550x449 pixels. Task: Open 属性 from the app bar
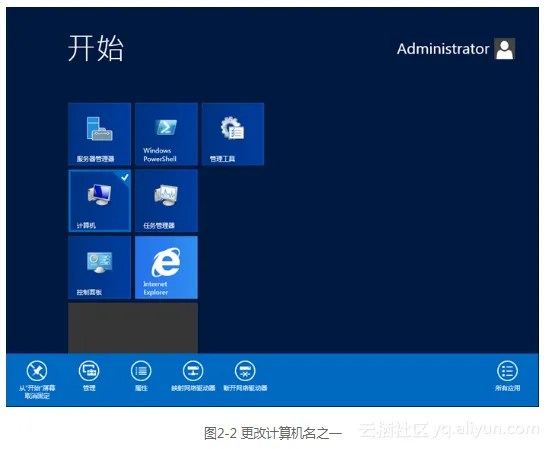click(141, 376)
